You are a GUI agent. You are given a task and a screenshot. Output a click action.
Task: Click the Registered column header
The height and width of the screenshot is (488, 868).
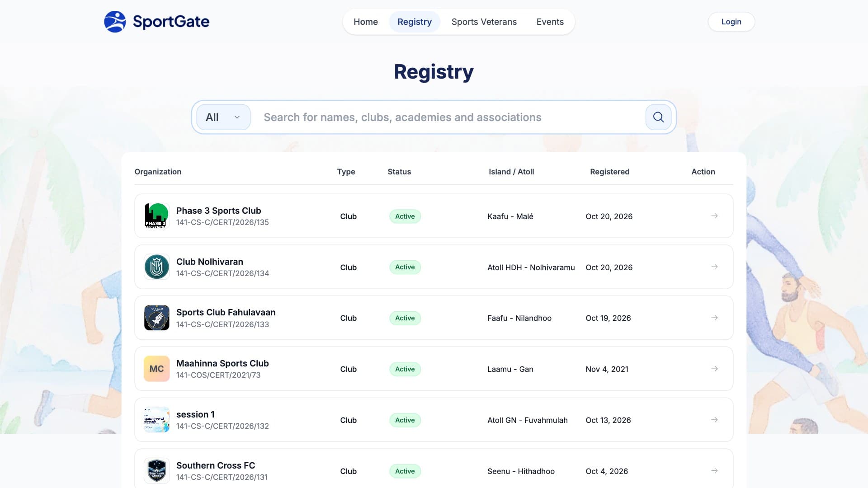[x=609, y=172]
